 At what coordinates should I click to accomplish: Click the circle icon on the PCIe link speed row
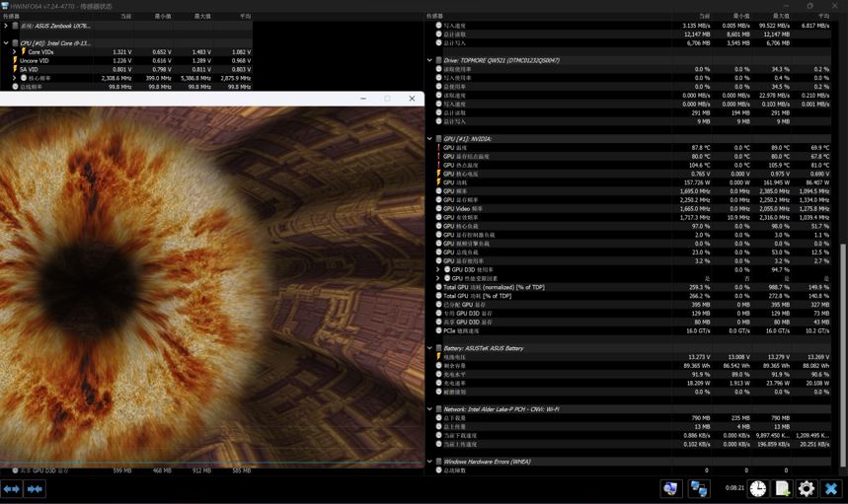tap(438, 330)
